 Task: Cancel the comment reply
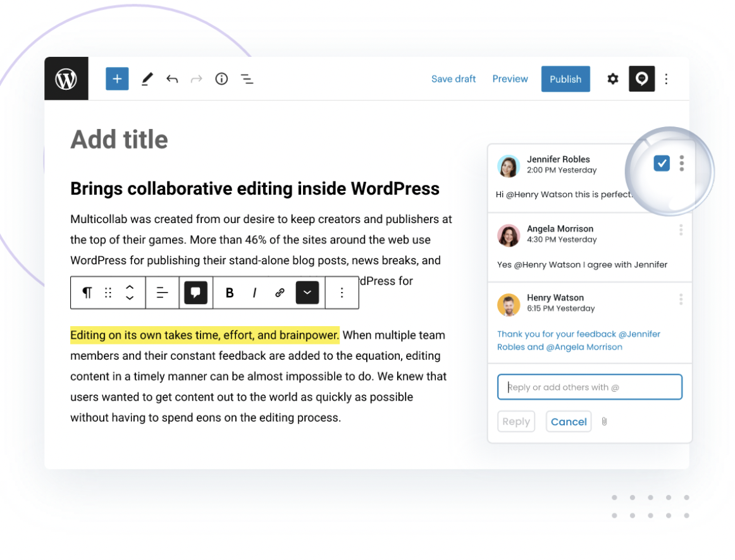click(x=569, y=422)
